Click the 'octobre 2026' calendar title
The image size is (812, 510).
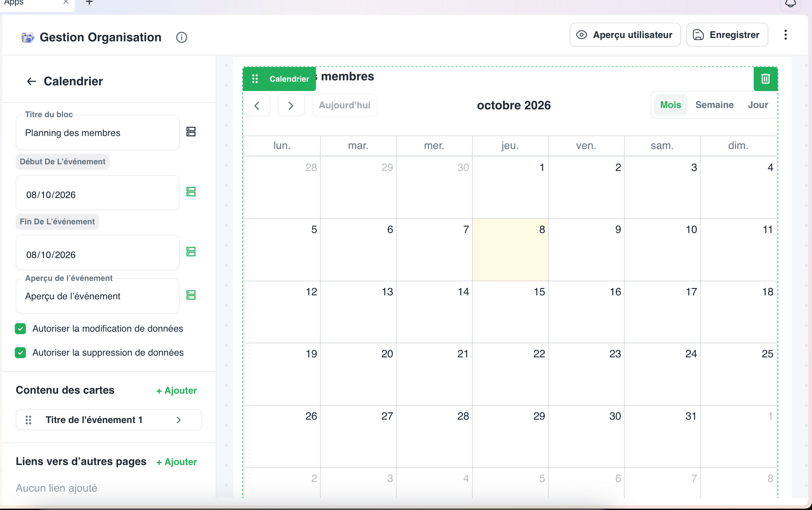514,106
